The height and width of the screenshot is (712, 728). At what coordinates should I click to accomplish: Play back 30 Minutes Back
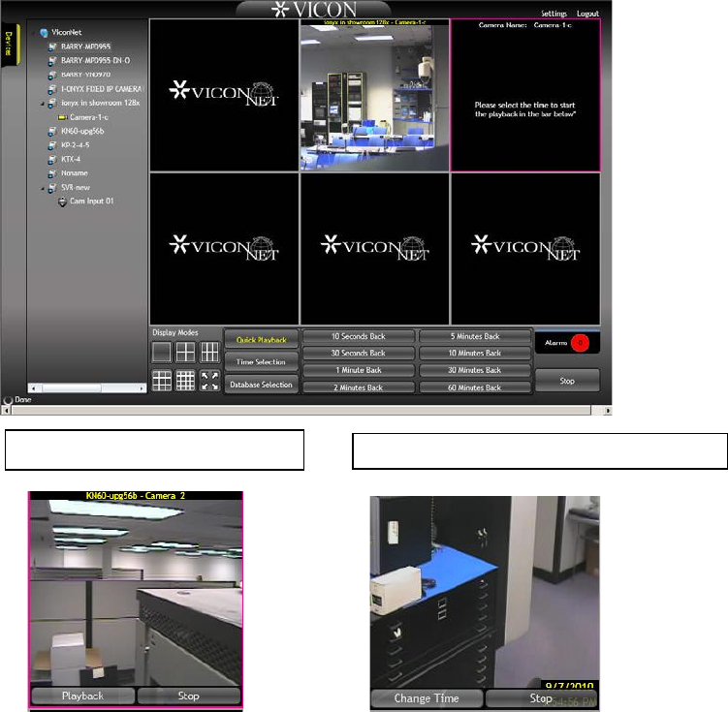475,370
